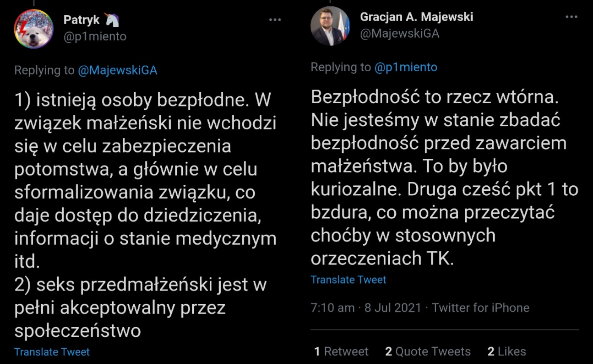
Task: Open Gracjan A. Majewski display name
Action: (416, 17)
